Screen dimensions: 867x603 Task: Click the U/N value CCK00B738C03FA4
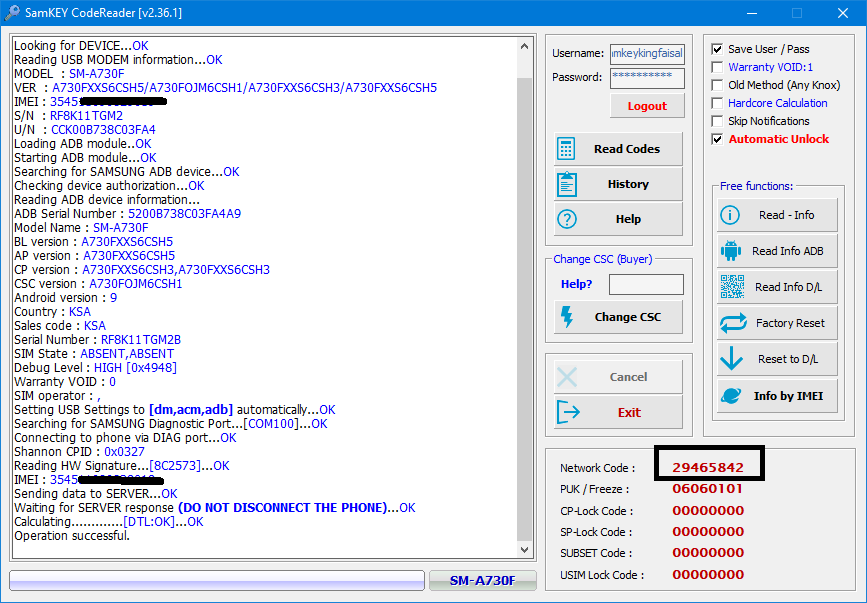[x=103, y=130]
